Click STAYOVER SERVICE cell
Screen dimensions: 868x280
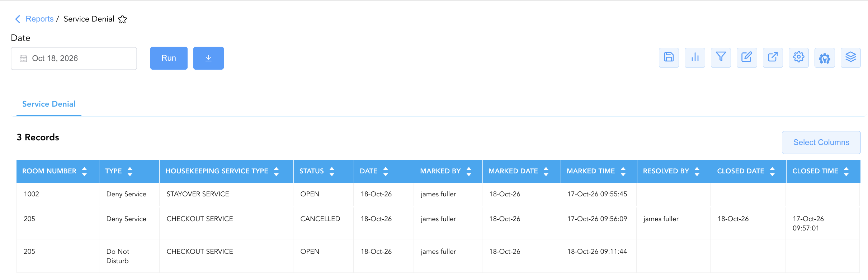point(226,194)
